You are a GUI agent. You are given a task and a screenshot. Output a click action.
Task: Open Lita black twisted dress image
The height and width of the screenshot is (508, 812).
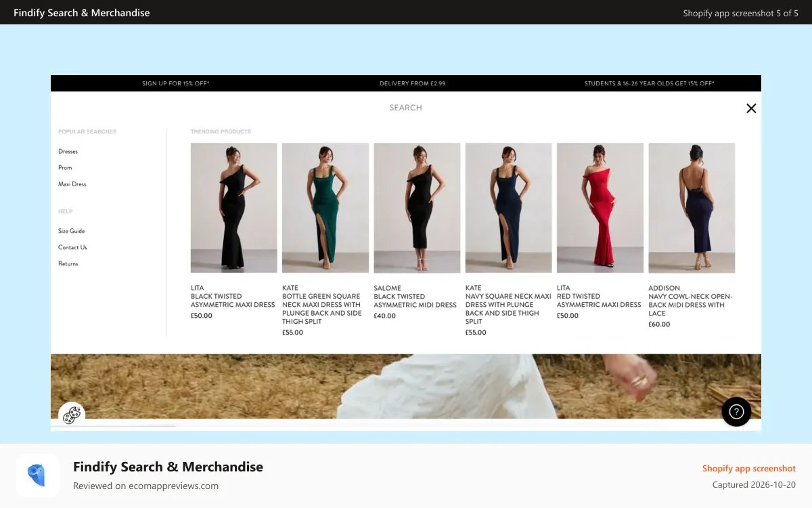point(233,208)
